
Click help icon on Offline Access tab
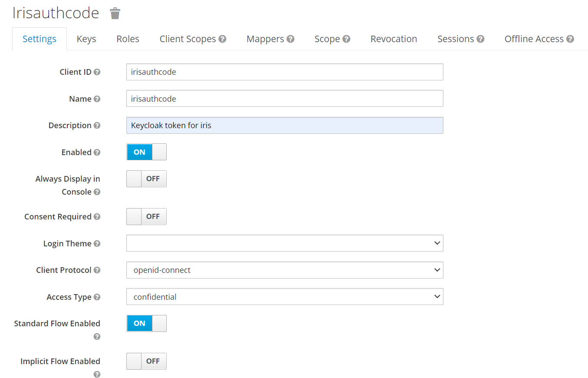570,39
